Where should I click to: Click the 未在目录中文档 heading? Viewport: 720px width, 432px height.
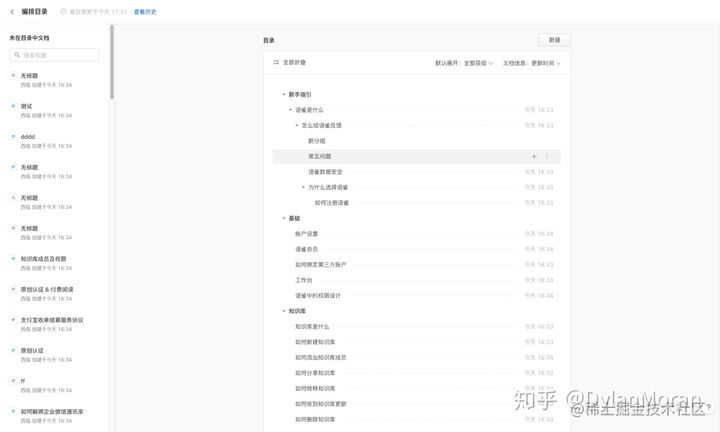tap(29, 38)
